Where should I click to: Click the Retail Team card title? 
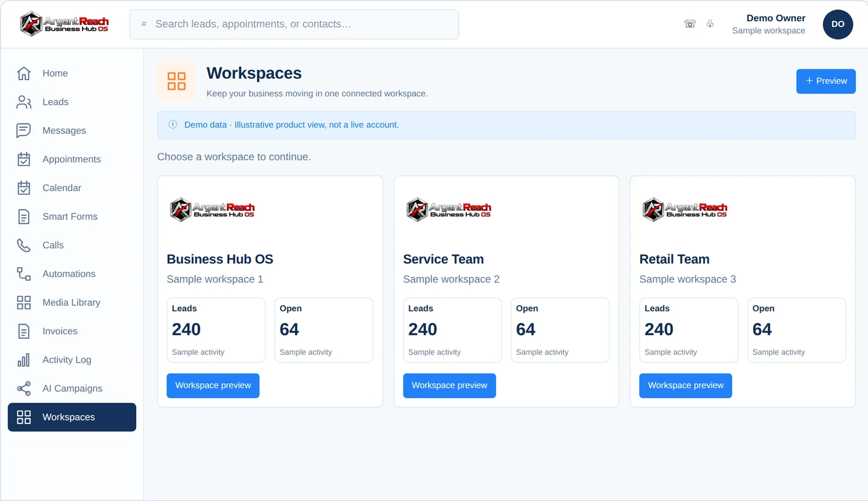coord(674,259)
